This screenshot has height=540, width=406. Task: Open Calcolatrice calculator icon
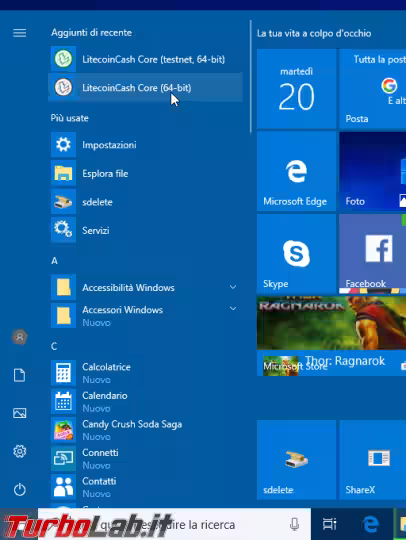coord(63,373)
